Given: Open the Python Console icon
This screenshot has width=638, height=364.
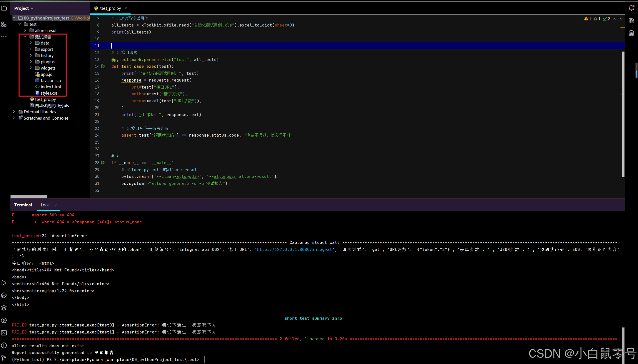Looking at the screenshot, I should pos(4,295).
